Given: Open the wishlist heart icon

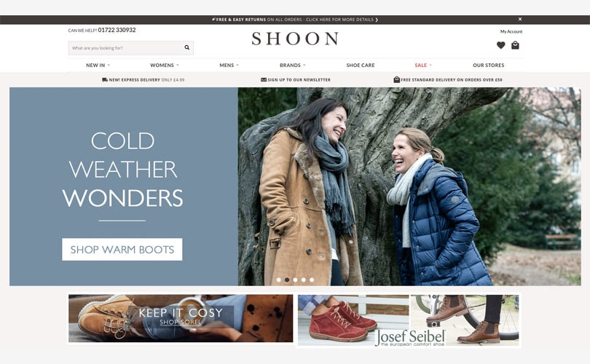Looking at the screenshot, I should (500, 45).
